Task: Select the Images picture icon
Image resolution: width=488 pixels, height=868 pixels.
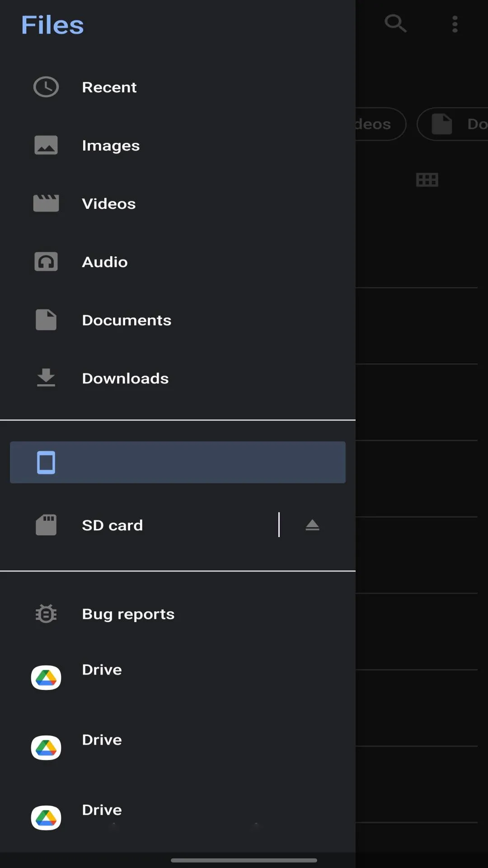Action: tap(46, 145)
